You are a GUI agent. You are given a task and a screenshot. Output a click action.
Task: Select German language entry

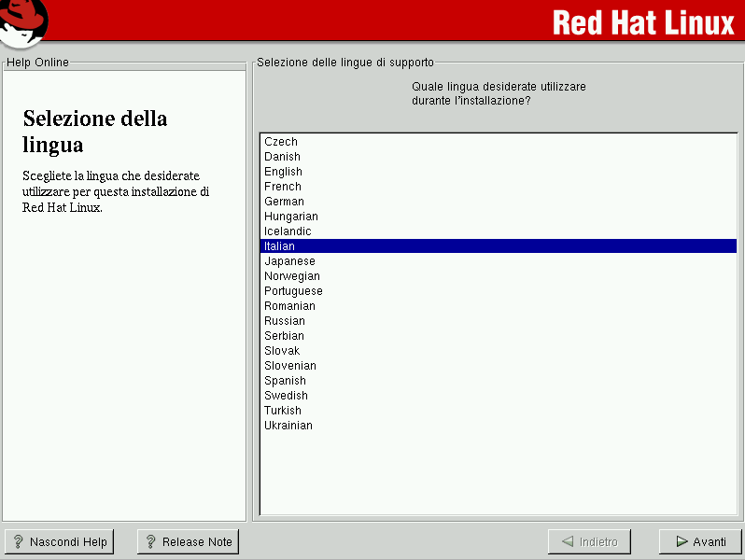284,202
